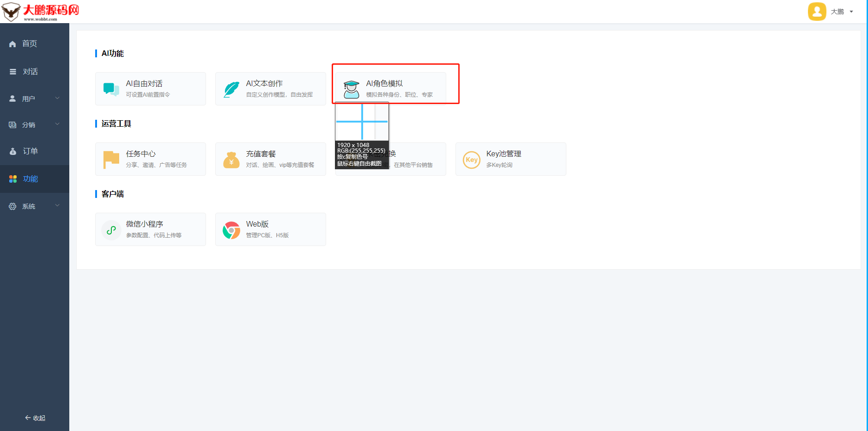Open the Key池管理 key icon
Screen dimensions: 868x431
coord(472,160)
